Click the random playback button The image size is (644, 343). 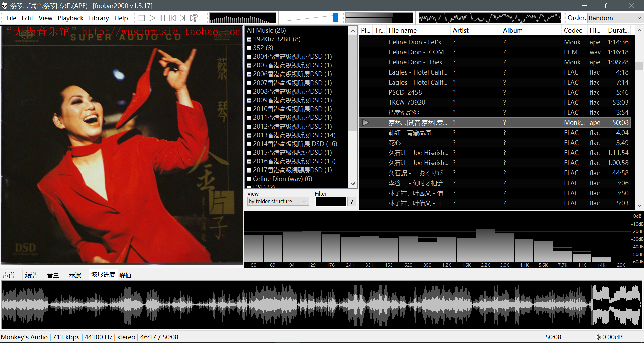click(x=194, y=18)
